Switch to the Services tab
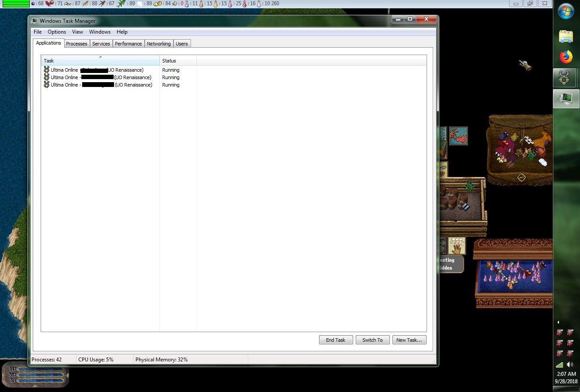 [x=101, y=44]
